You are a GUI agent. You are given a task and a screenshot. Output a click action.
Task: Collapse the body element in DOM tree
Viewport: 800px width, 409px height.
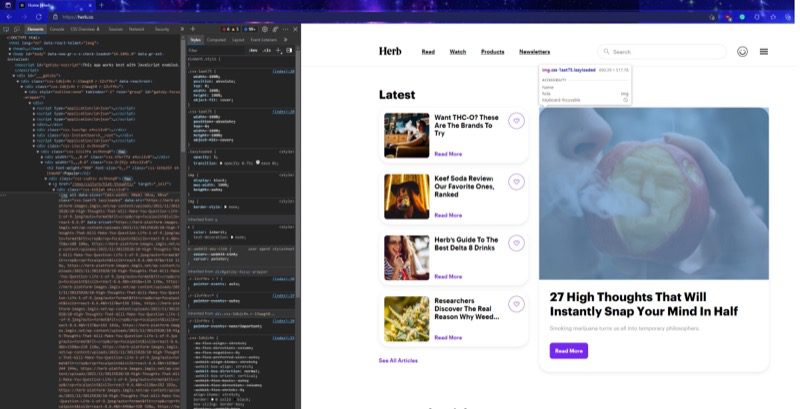click(x=11, y=54)
